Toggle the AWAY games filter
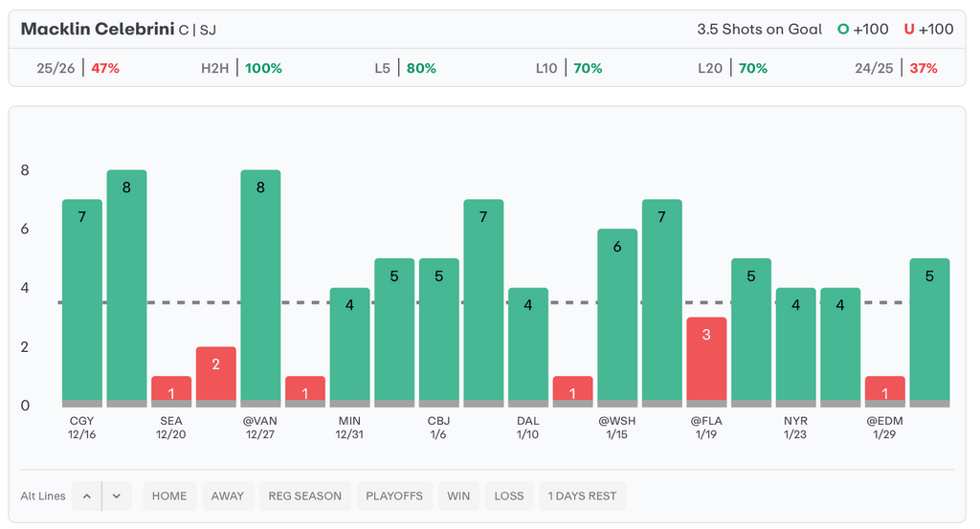980x529 pixels. (228, 496)
